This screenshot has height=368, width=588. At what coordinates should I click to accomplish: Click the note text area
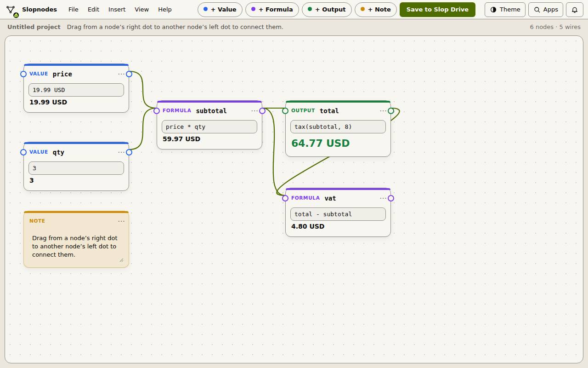pos(76,247)
